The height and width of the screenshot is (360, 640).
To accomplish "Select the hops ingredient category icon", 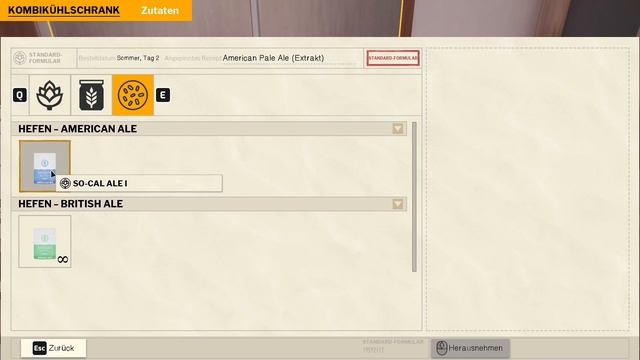I will [x=50, y=95].
